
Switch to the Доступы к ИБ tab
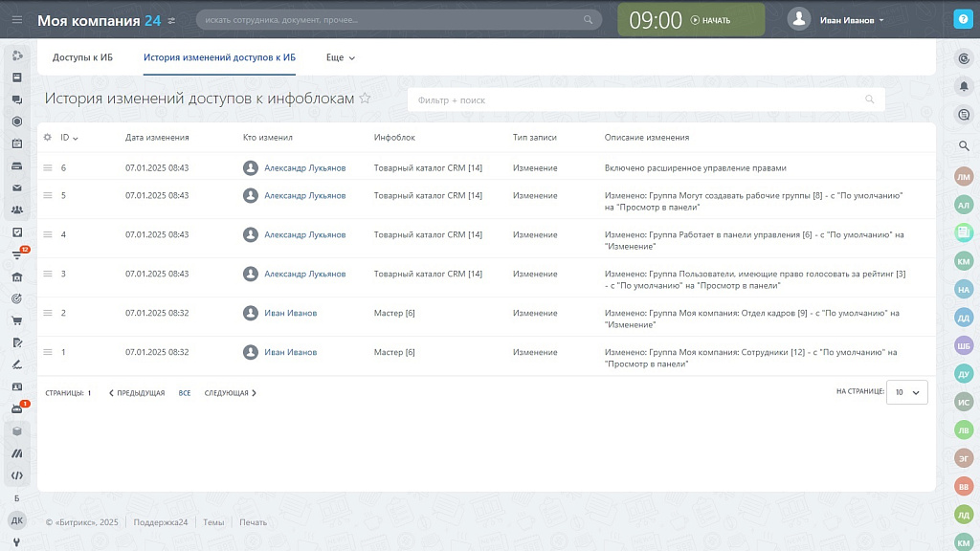[x=82, y=57]
